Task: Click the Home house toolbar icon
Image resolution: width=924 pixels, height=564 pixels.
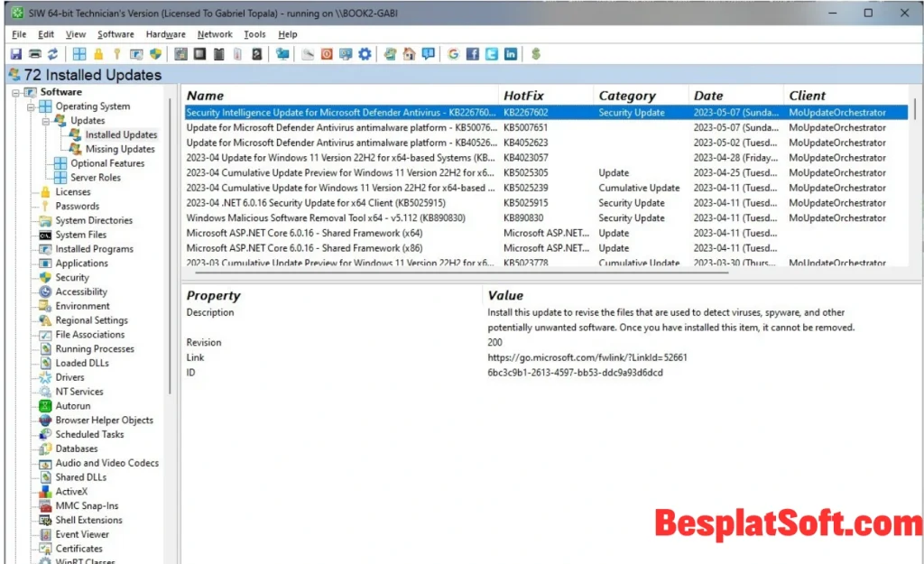Action: (410, 54)
